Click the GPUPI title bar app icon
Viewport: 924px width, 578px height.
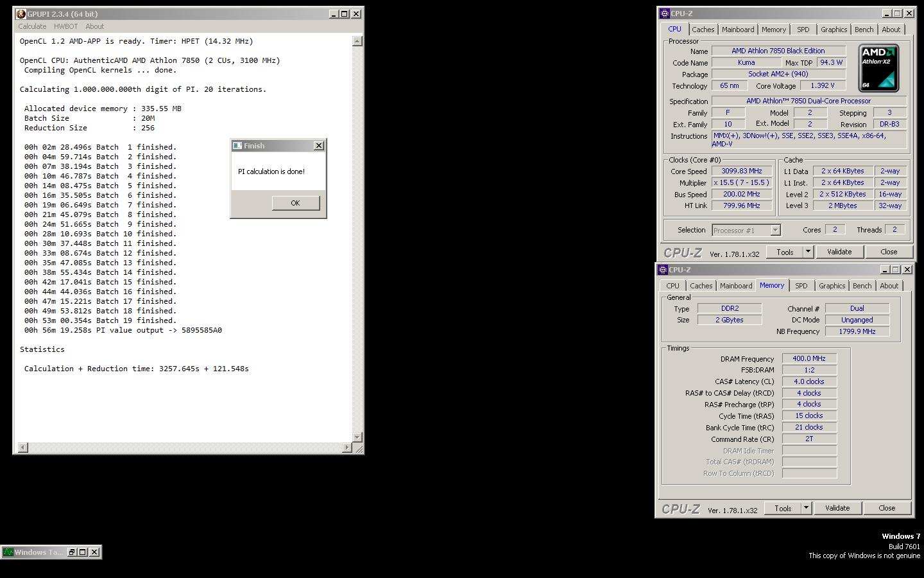[x=21, y=13]
